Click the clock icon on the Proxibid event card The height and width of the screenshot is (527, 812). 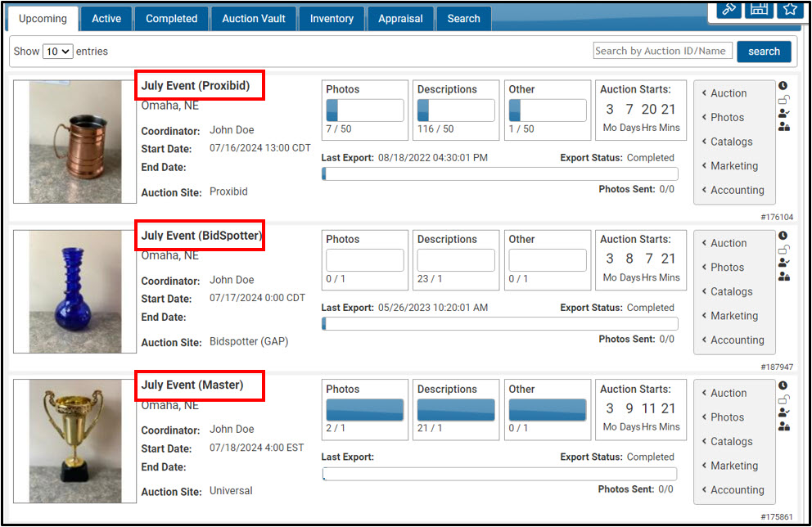coord(783,85)
